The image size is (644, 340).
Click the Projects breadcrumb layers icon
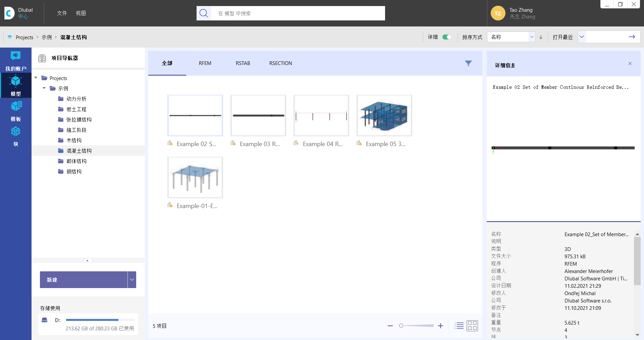[x=10, y=37]
